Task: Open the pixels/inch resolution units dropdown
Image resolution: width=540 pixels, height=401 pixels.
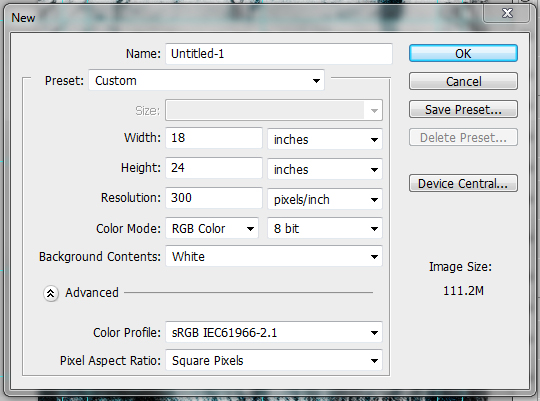Action: [x=325, y=199]
